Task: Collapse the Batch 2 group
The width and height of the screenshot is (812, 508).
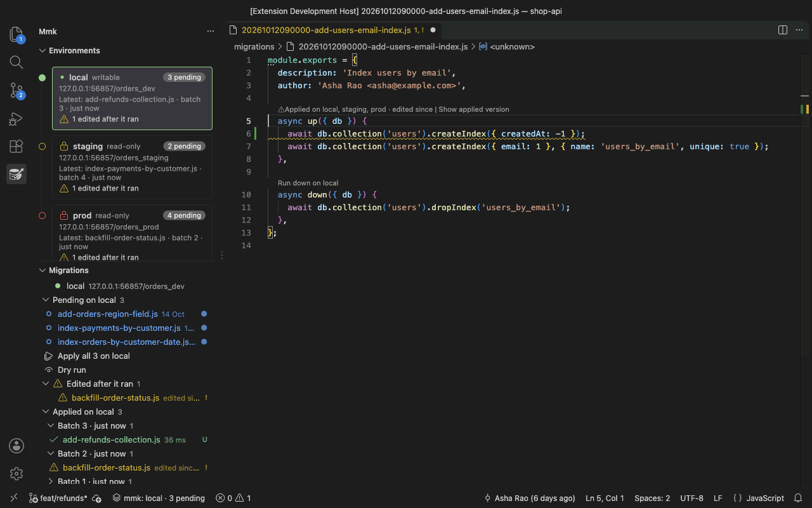Action: click(x=51, y=453)
